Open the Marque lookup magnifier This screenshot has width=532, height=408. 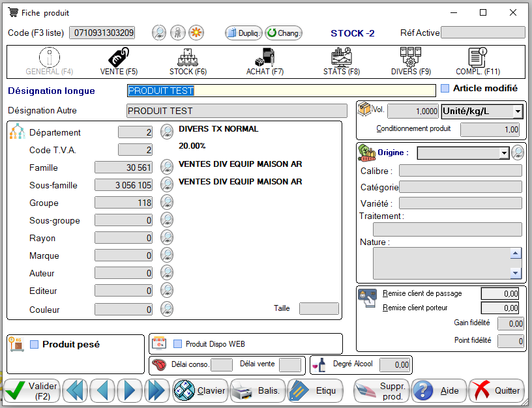point(166,255)
